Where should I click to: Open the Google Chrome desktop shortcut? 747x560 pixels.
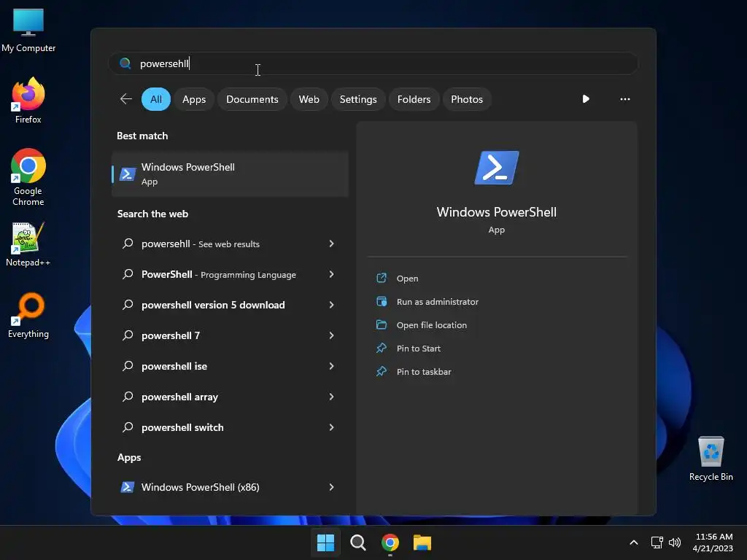[28, 177]
